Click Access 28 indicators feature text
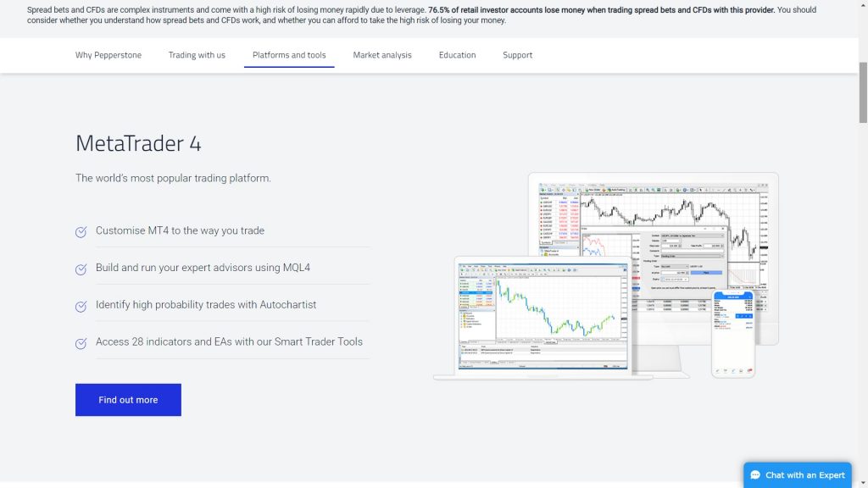868x488 pixels. point(229,342)
